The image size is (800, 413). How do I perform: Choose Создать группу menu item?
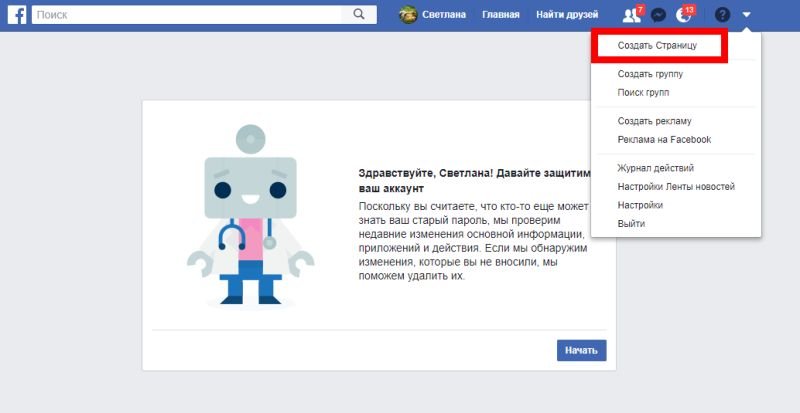[x=649, y=74]
